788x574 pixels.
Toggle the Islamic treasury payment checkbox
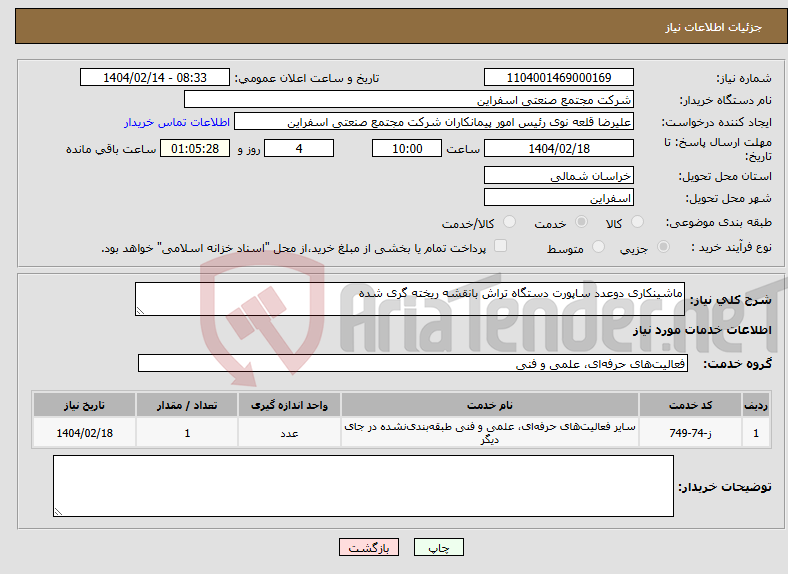(x=501, y=245)
